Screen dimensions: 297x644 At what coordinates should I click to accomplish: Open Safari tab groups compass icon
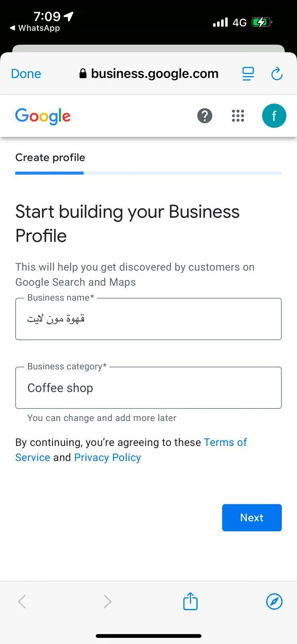coord(274,602)
